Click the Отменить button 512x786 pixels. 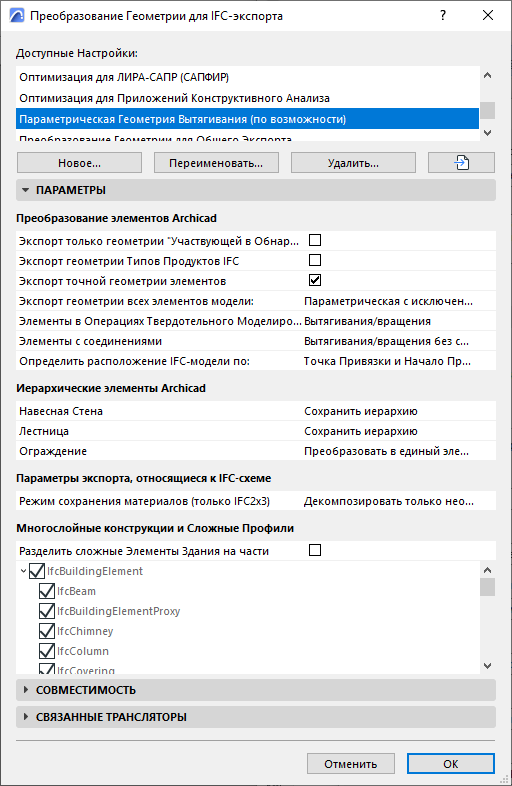click(351, 764)
